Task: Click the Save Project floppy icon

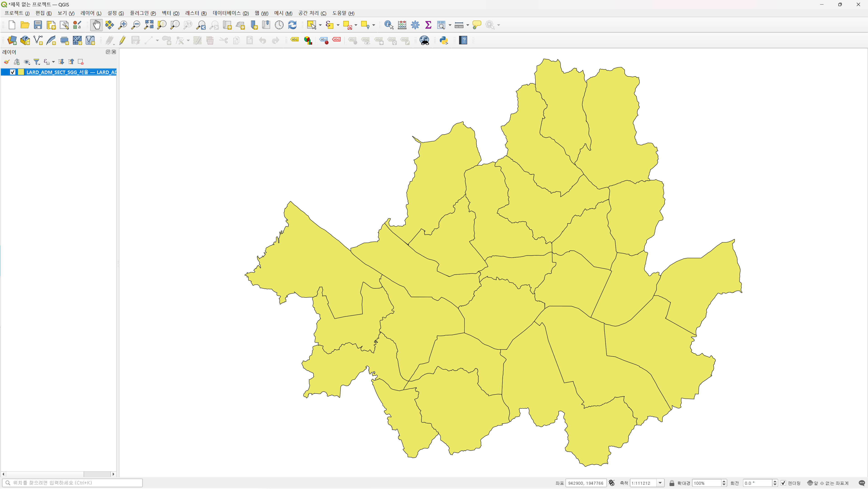Action: point(38,25)
